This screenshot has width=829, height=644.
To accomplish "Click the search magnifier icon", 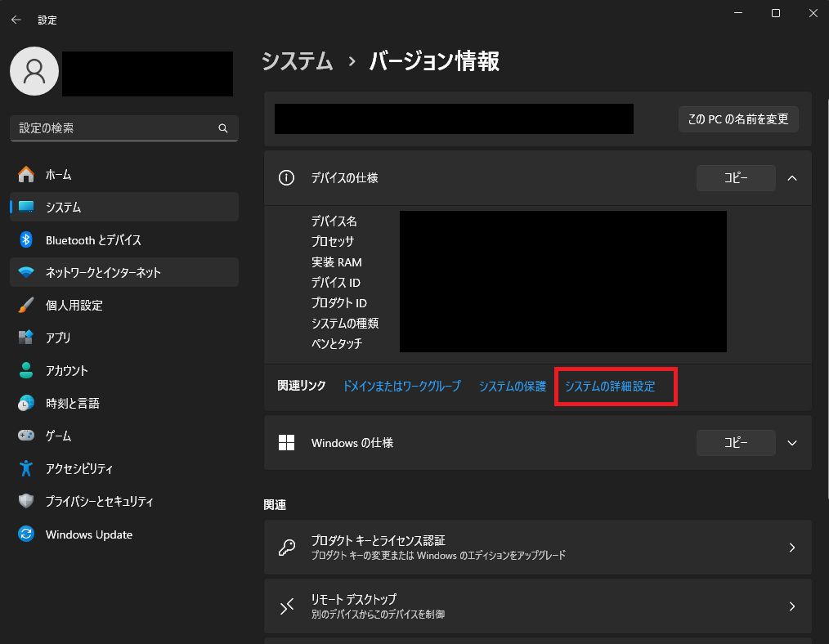I will pyautogui.click(x=223, y=128).
